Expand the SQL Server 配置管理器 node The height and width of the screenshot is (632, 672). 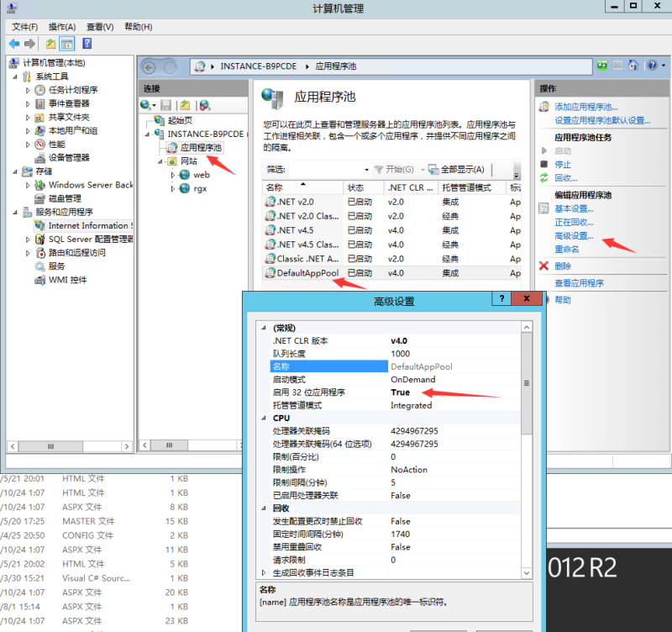click(x=28, y=240)
